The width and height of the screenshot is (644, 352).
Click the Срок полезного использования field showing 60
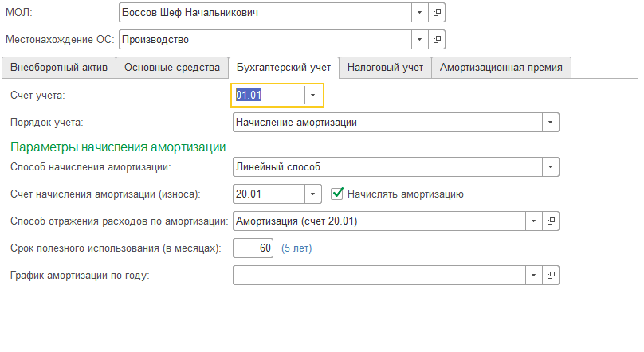click(x=253, y=248)
